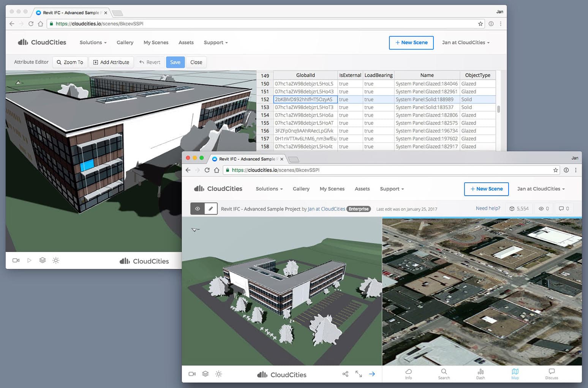The height and width of the screenshot is (388, 588).
Task: Click Zoom To in Attribute Editor toolbar
Action: click(70, 62)
